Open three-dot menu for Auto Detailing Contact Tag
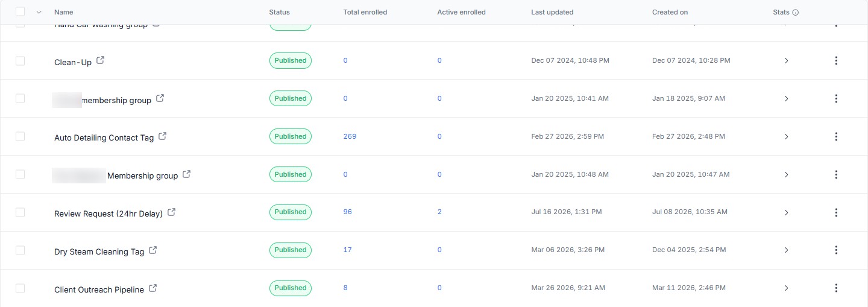Image resolution: width=868 pixels, height=307 pixels. 836,137
